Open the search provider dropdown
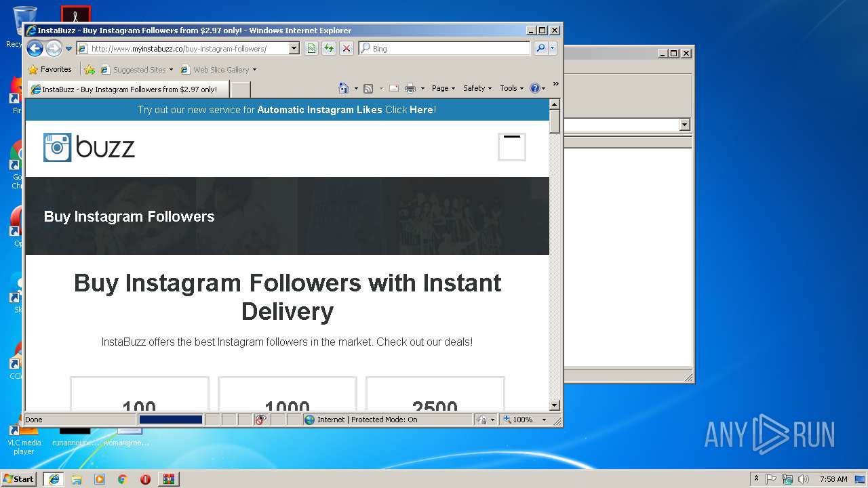 [x=553, y=48]
